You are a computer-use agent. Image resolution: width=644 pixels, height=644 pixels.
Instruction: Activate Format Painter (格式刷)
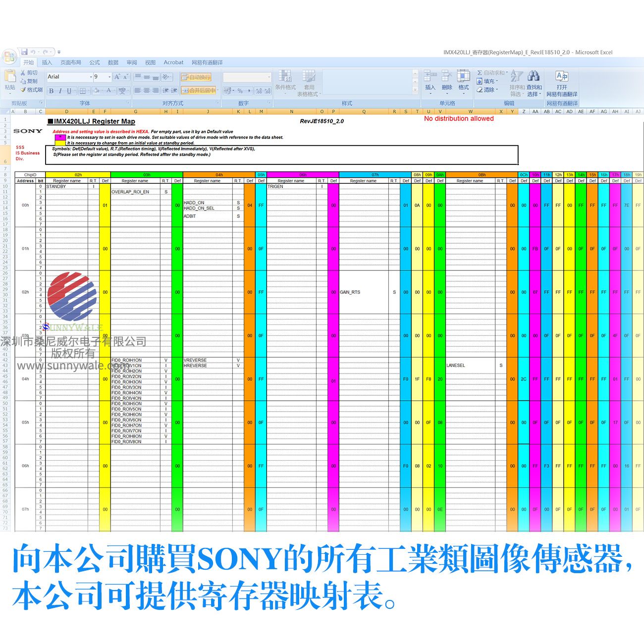click(32, 90)
